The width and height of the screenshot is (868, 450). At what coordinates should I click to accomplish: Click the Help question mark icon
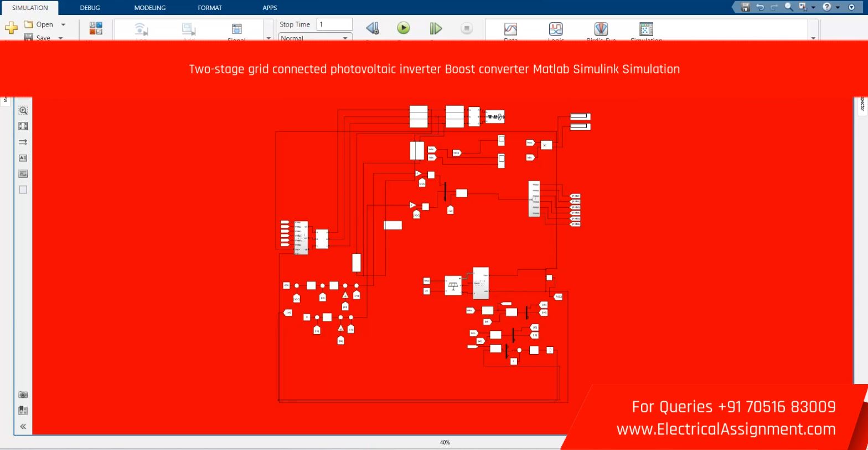[x=826, y=7]
